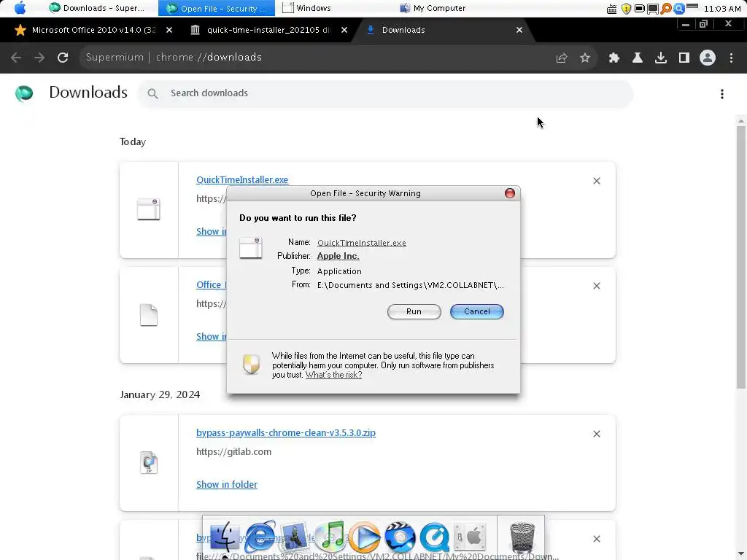The width and height of the screenshot is (747, 560).
Task: Reload the downloads page
Action: (x=63, y=58)
